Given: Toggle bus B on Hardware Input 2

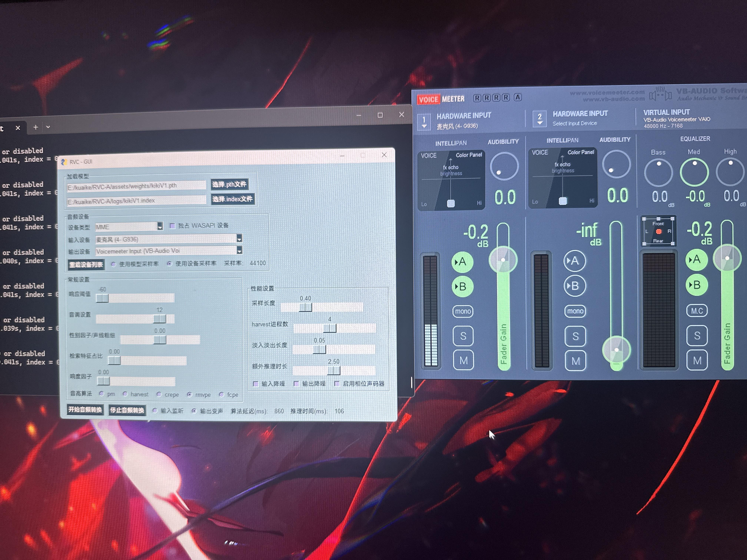Looking at the screenshot, I should (575, 286).
